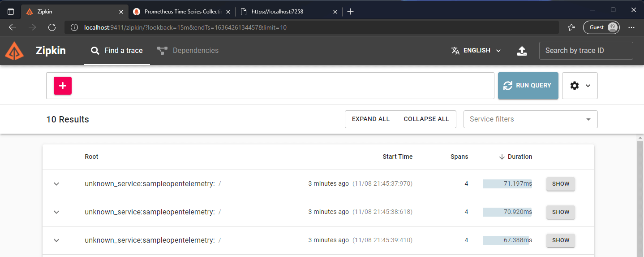
Task: Show the trace lasting 71.197ms
Action: 561,184
